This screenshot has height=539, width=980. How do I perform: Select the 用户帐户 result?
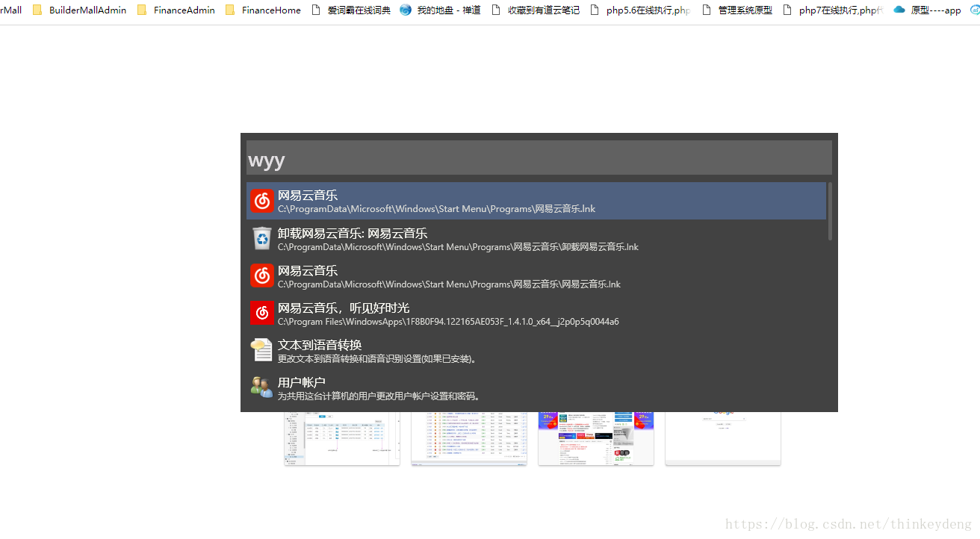pos(536,387)
